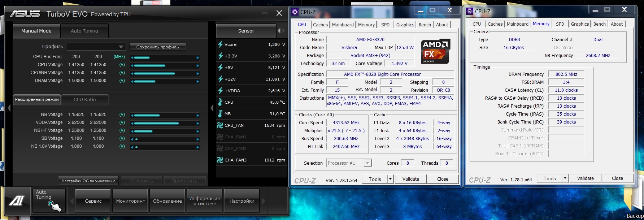Click the CPU_FAN fan icon
The width and height of the screenshot is (644, 220).
[220, 125]
